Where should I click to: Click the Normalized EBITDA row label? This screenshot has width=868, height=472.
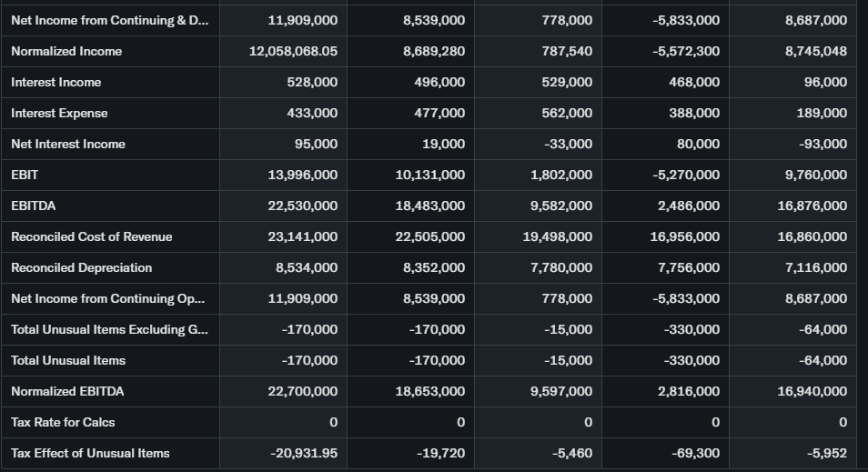click(67, 391)
